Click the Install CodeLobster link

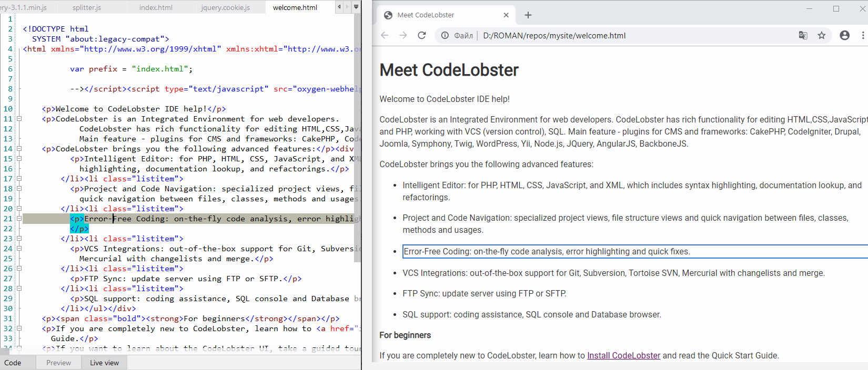pos(623,355)
